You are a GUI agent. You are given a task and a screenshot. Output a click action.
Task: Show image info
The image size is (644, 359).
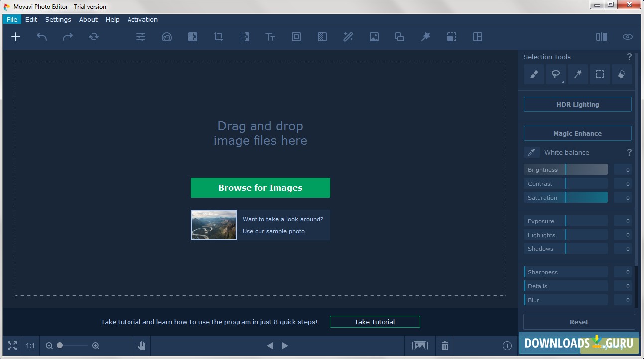[x=507, y=346]
